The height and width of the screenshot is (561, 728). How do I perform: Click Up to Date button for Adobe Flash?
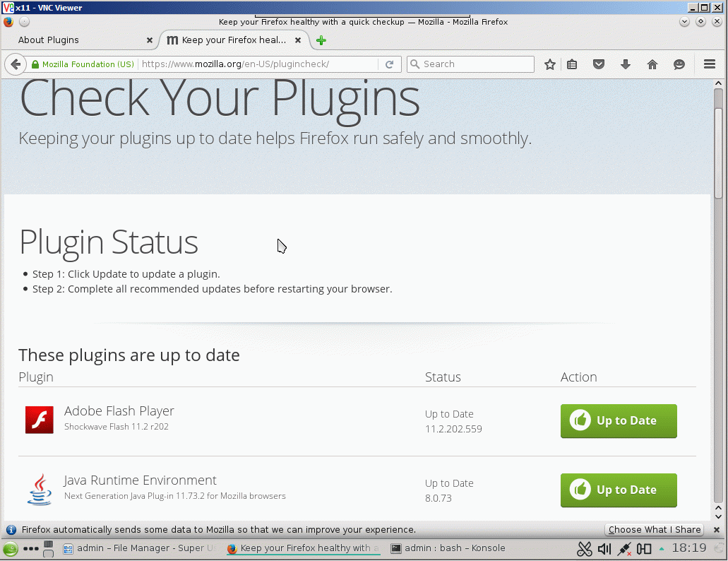(x=619, y=421)
